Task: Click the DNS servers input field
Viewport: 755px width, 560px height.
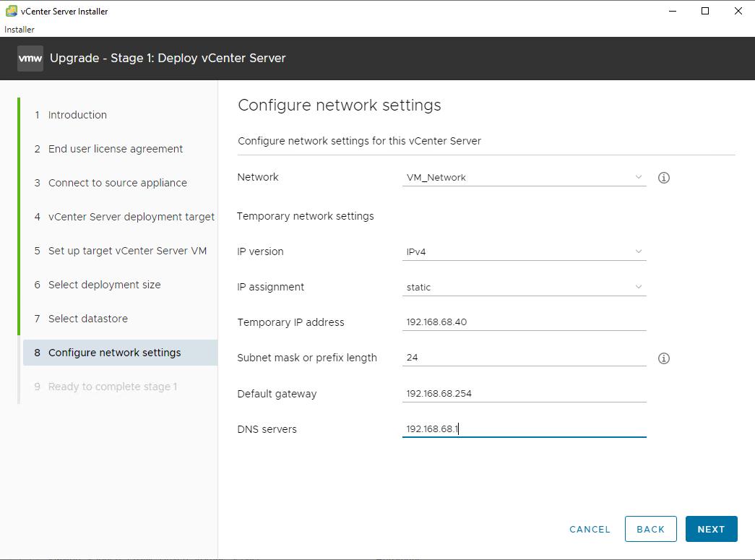Action: [x=524, y=428]
